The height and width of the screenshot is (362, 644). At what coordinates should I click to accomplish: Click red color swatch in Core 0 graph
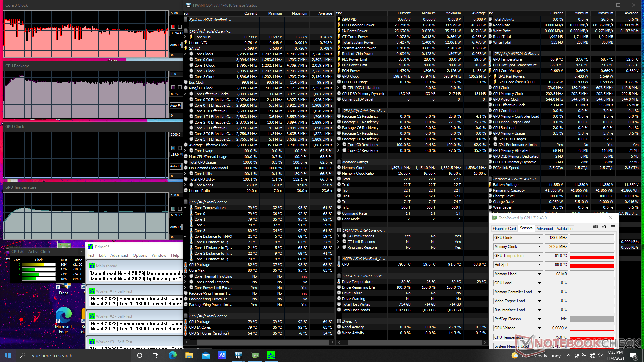coord(173,27)
